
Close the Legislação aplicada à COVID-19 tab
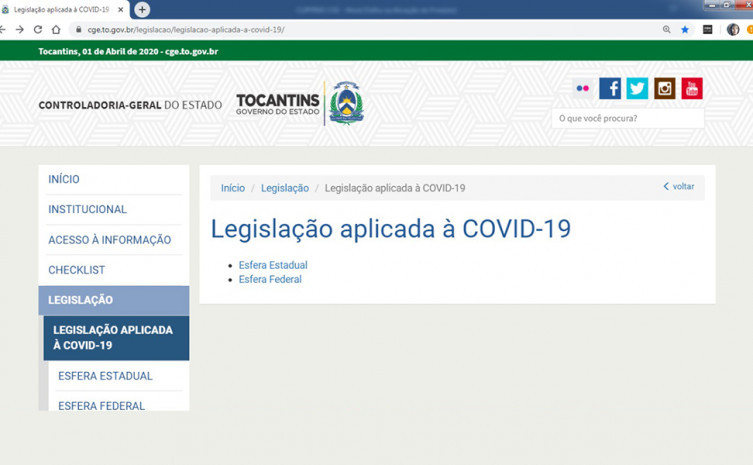pyautogui.click(x=121, y=10)
